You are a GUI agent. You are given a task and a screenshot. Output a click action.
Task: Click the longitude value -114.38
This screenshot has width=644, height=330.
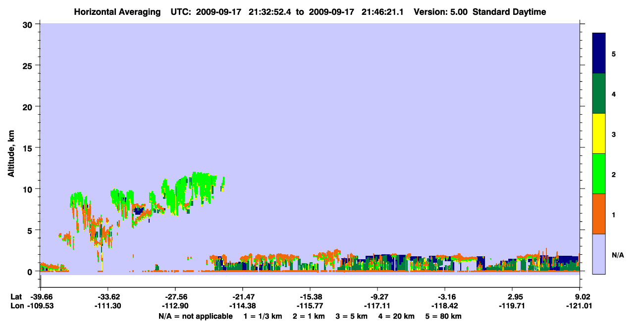pyautogui.click(x=243, y=306)
